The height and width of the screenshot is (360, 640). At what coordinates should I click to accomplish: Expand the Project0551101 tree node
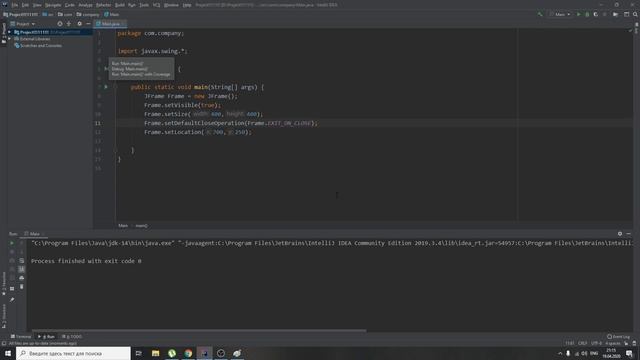click(9, 32)
